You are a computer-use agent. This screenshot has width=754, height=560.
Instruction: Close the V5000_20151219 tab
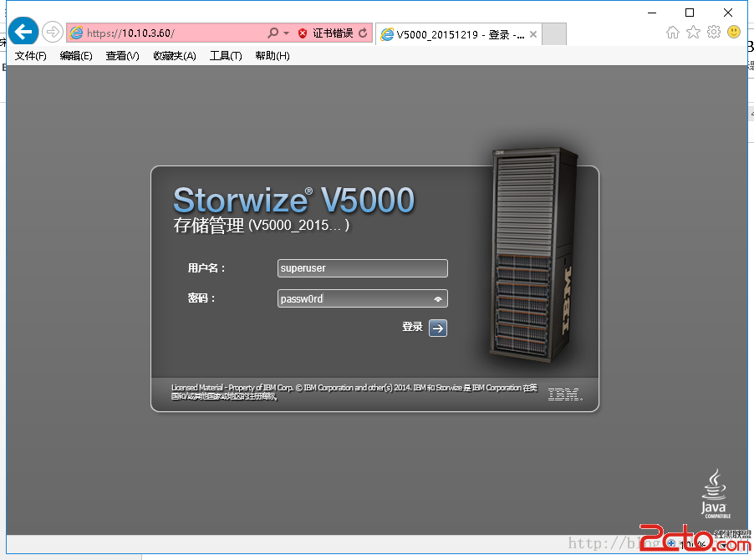[533, 34]
